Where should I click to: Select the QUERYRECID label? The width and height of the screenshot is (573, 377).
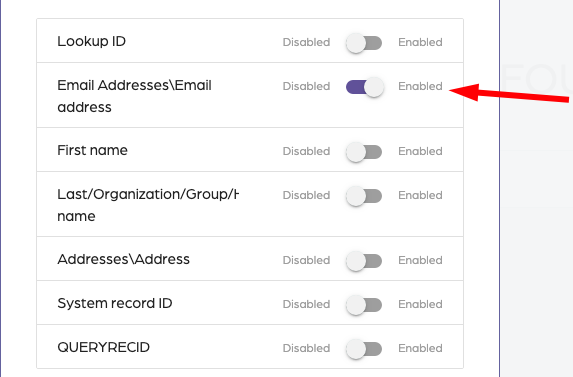pos(103,347)
